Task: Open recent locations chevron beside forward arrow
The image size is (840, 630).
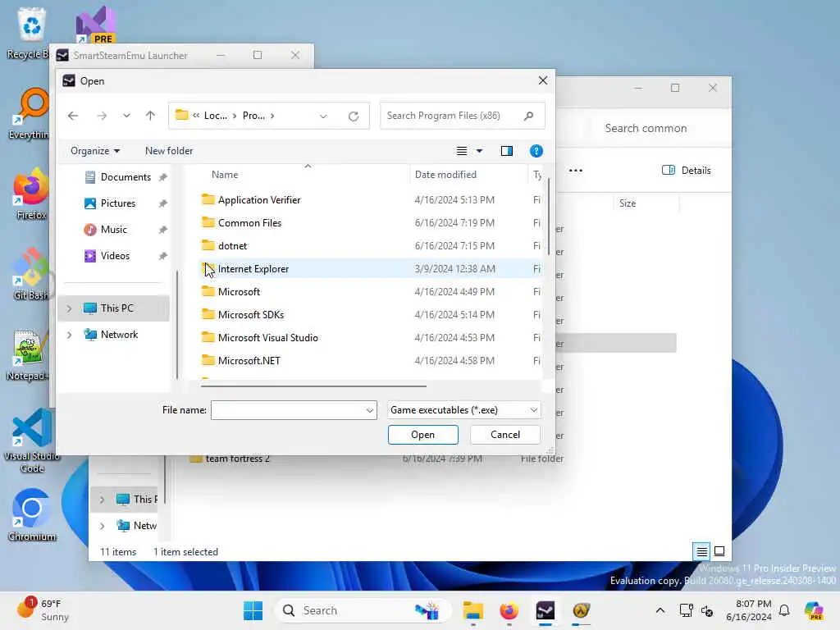Action: click(126, 116)
